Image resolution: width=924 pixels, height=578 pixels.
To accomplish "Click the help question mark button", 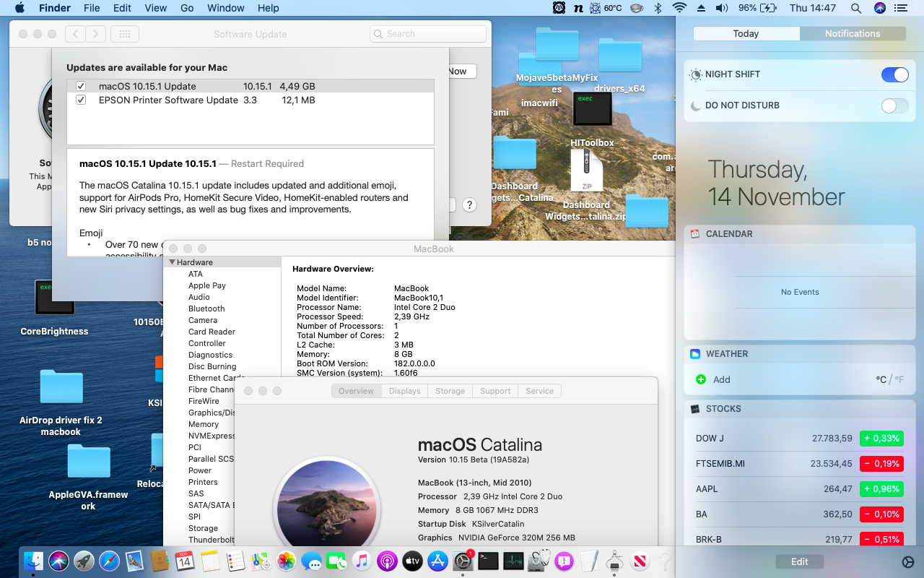I will [469, 204].
